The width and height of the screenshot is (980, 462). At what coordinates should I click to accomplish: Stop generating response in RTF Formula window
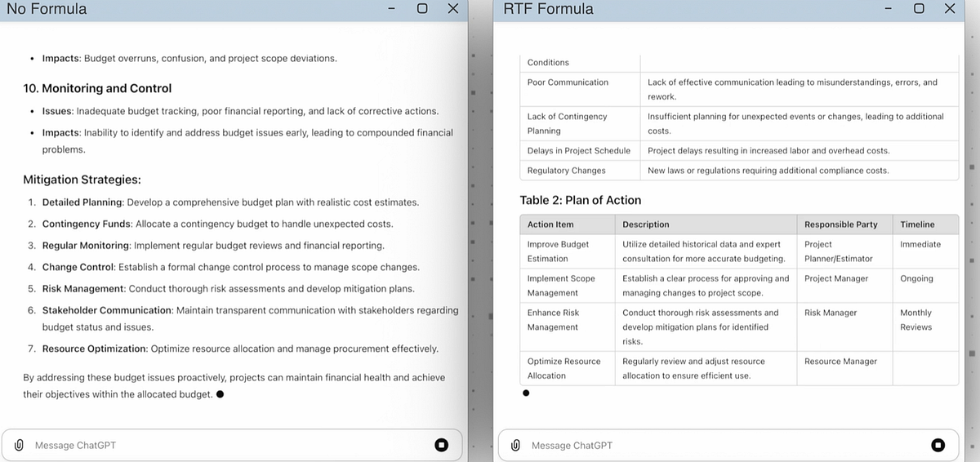[938, 445]
